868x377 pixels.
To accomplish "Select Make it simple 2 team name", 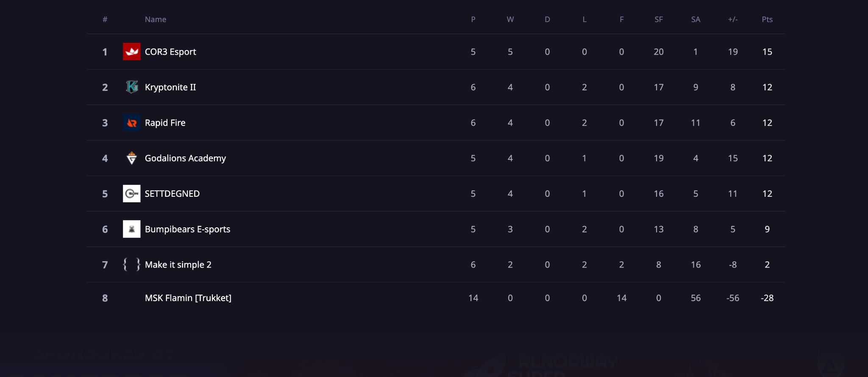I will pos(178,265).
